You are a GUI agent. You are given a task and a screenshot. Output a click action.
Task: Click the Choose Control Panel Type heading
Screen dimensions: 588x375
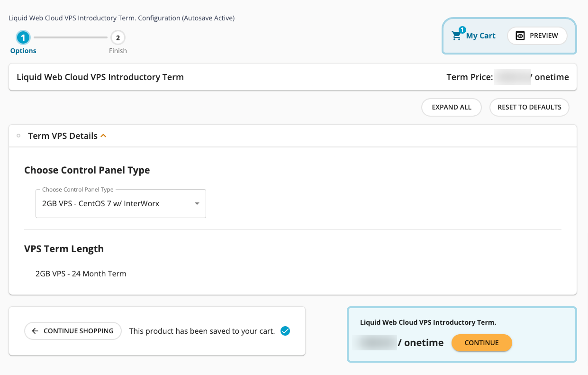pyautogui.click(x=87, y=170)
